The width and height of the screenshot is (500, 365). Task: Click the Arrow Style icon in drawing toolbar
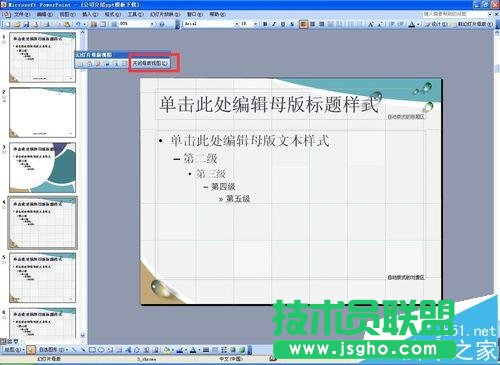tap(224, 350)
